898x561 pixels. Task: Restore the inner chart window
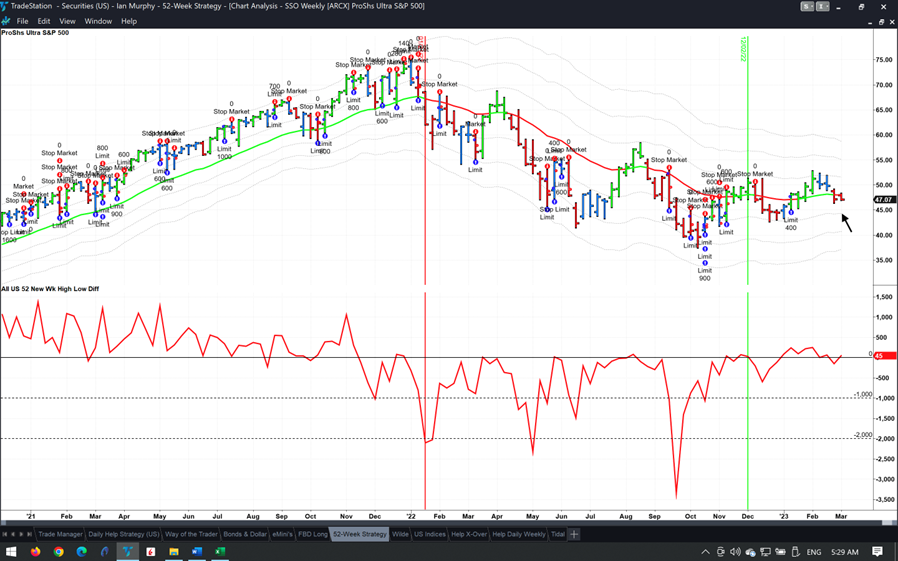point(881,21)
